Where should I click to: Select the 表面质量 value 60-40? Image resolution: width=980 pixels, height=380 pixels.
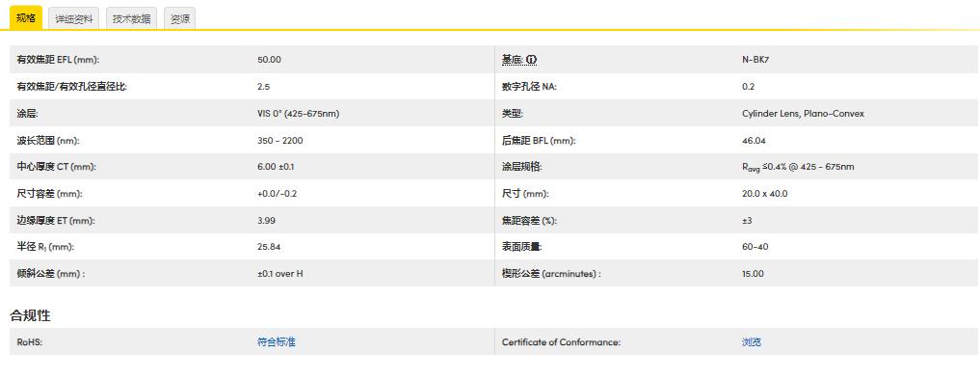pyautogui.click(x=755, y=247)
